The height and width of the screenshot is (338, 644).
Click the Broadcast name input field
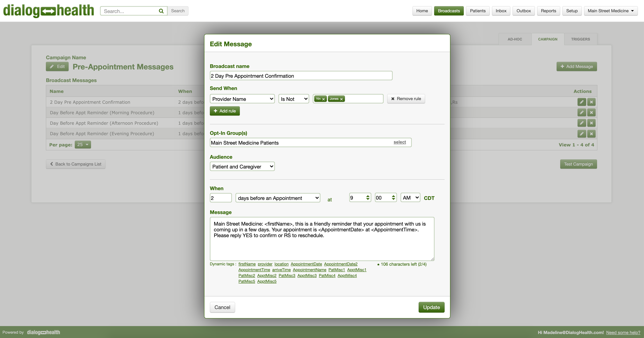301,76
